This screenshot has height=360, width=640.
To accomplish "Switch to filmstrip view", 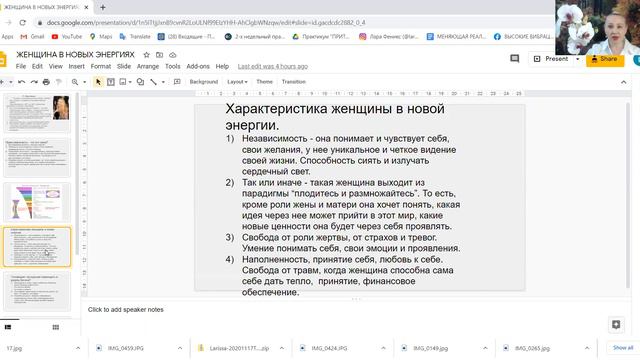I will tap(8, 327).
